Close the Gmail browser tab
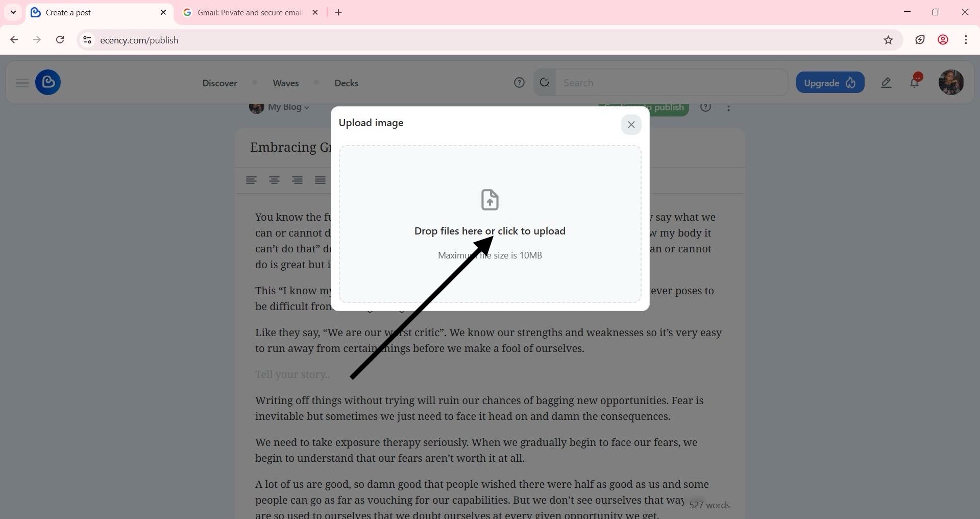The height and width of the screenshot is (519, 980). point(315,13)
